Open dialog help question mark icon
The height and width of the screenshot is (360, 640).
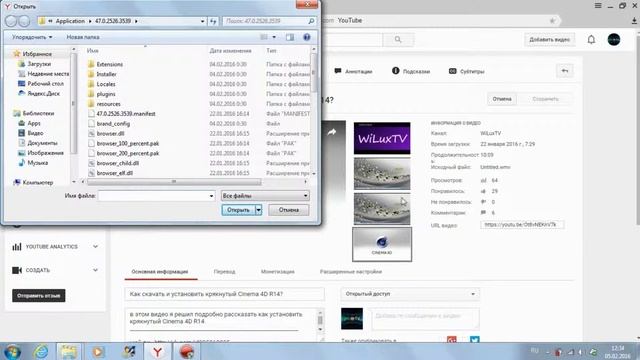point(307,37)
